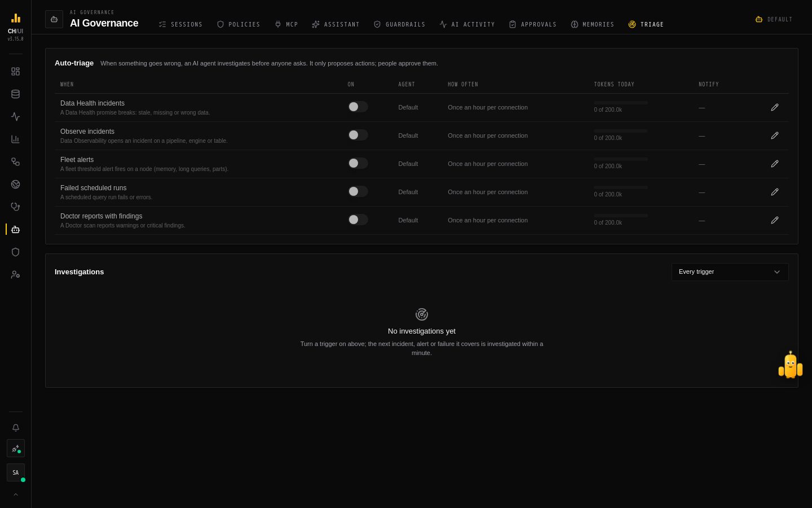Click the "Tokens Today" column header
Image resolution: width=812 pixels, height=508 pixels.
point(614,84)
